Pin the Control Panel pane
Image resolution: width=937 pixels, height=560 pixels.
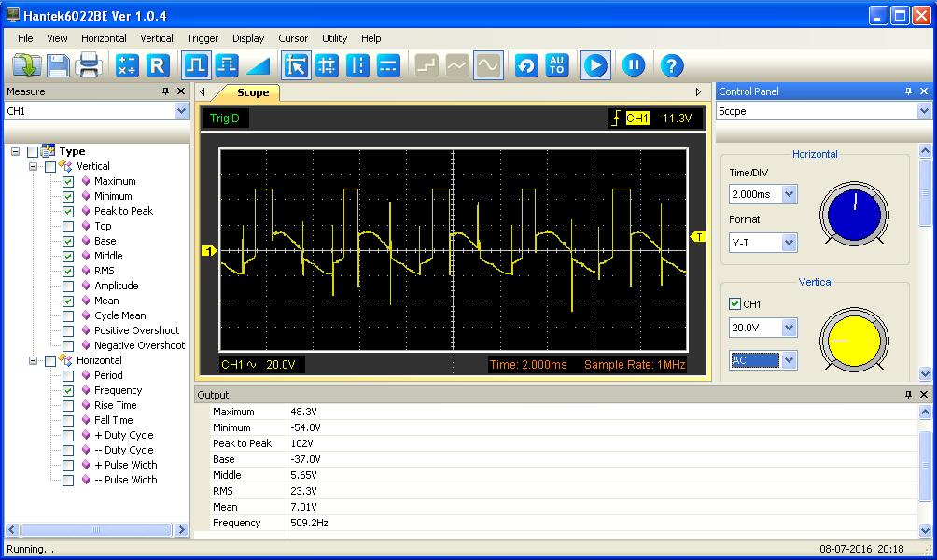pos(908,91)
